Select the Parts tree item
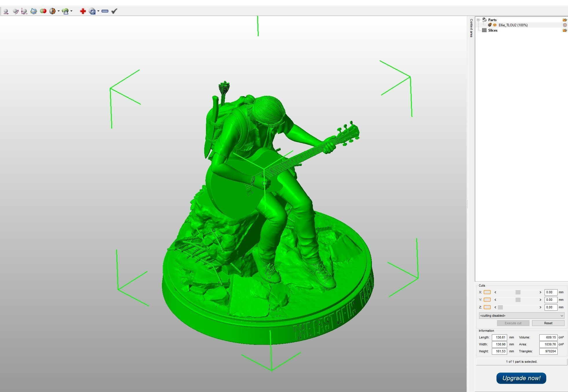 point(492,20)
